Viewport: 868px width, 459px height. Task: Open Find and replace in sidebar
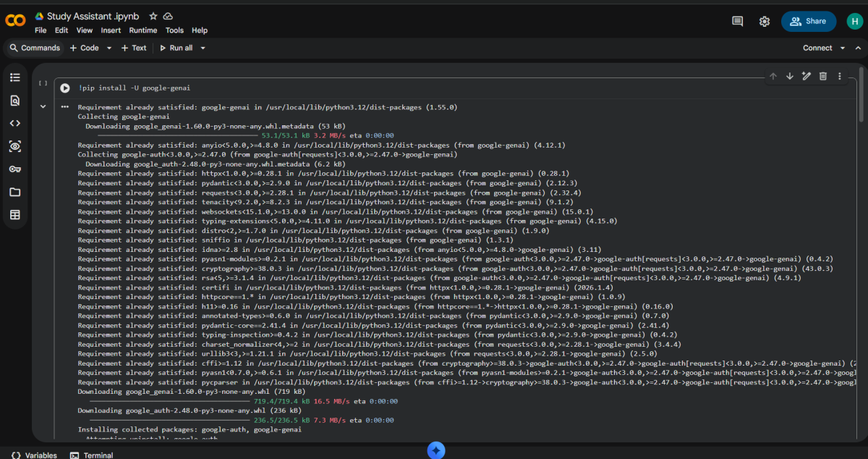(x=15, y=101)
